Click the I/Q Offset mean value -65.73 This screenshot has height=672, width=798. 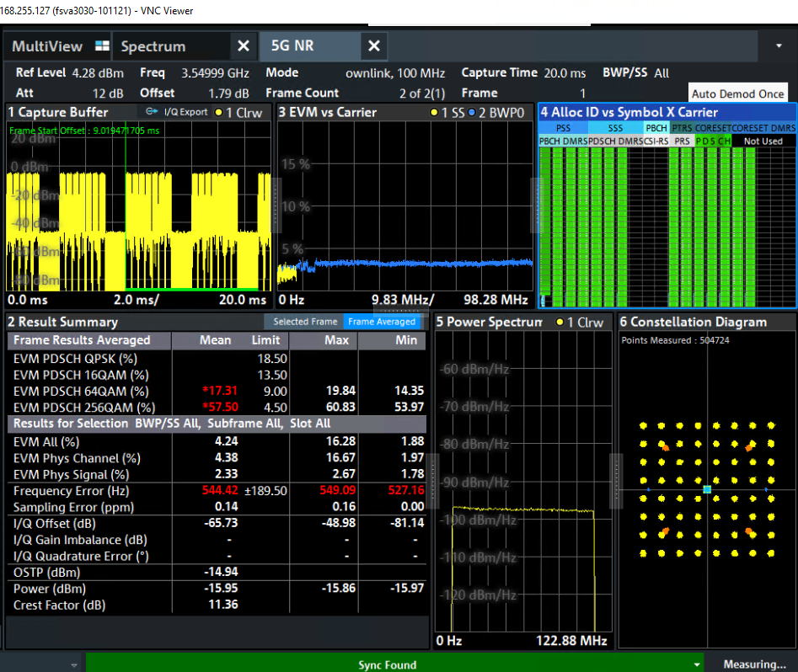(x=221, y=523)
